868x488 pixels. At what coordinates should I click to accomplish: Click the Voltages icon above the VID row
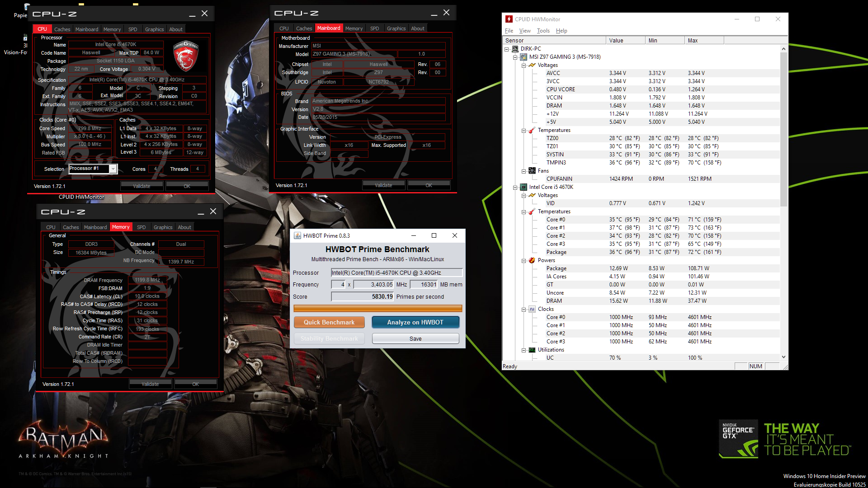[x=532, y=195]
